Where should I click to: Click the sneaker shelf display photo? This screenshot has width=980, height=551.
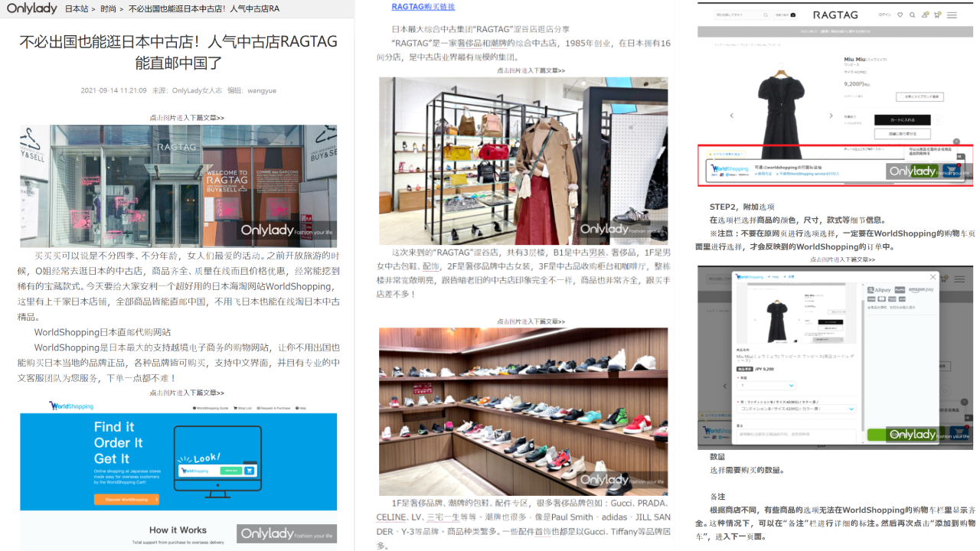point(523,412)
